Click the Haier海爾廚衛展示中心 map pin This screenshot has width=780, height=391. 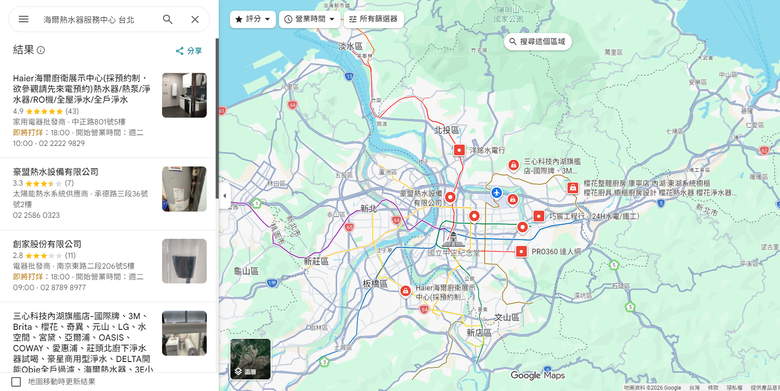pos(405,291)
